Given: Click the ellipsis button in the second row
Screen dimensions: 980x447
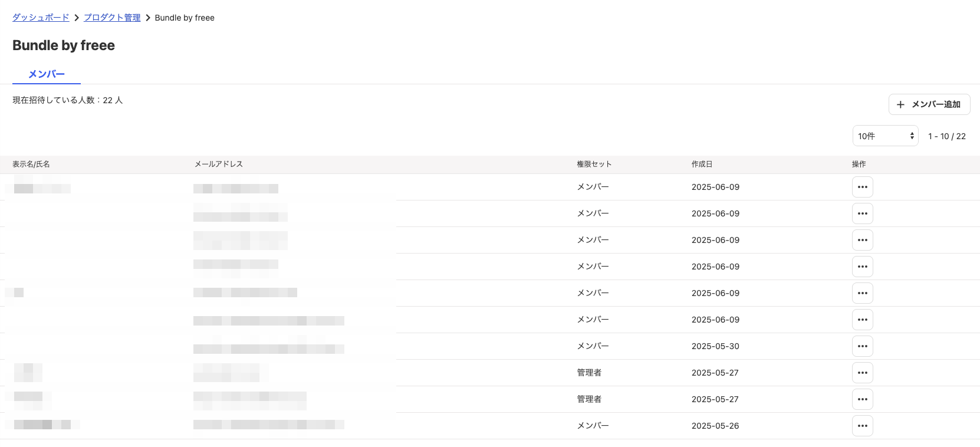Looking at the screenshot, I should (x=862, y=213).
